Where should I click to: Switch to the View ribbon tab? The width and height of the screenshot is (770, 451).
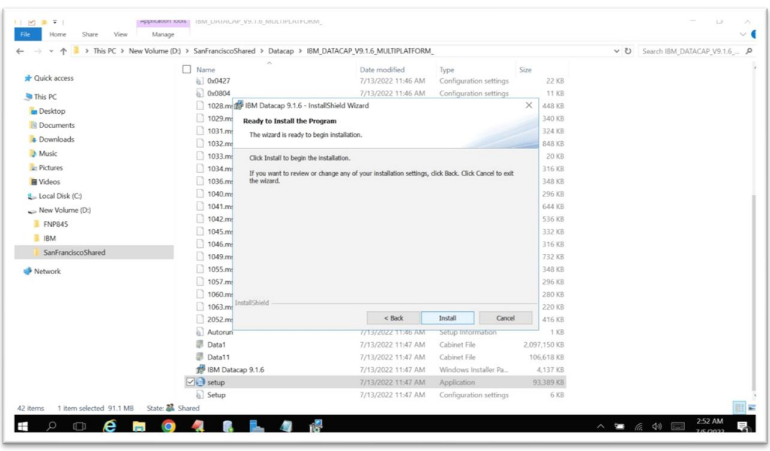click(120, 34)
